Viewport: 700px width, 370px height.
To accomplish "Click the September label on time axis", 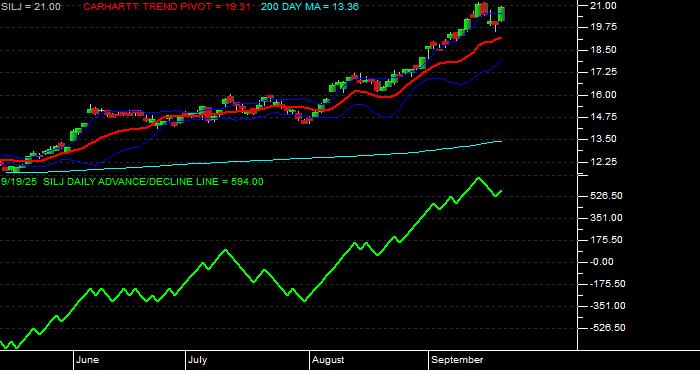I will 458,360.
